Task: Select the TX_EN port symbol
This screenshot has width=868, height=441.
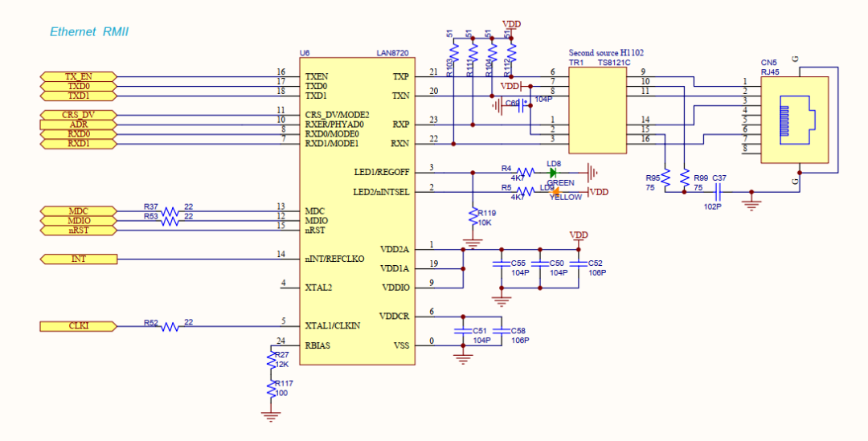Action: pos(79,76)
